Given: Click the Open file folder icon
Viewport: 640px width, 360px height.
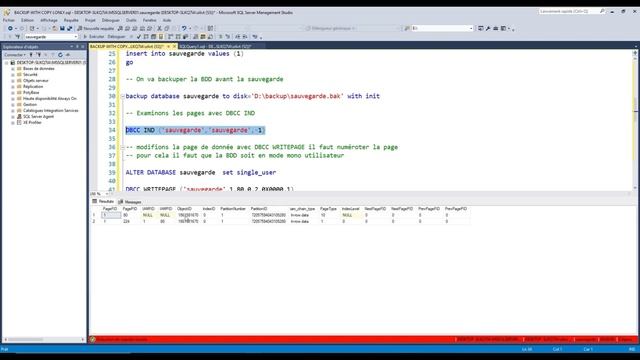Looking at the screenshot, I should 55,29.
